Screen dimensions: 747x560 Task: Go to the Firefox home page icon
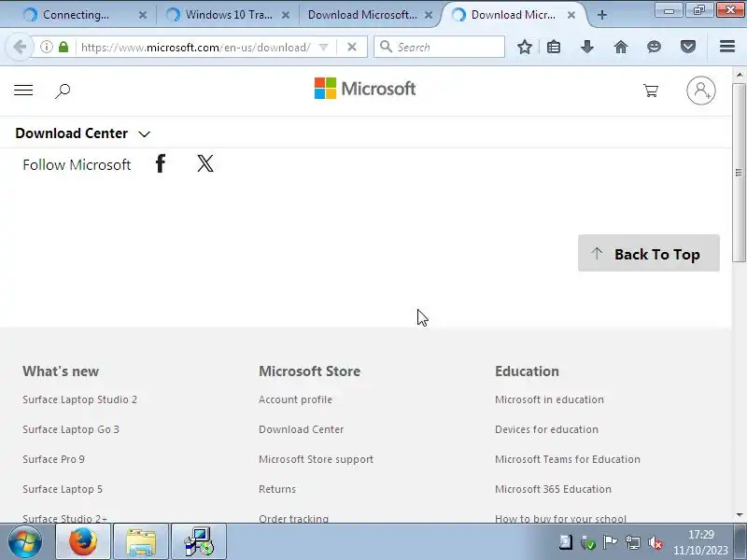pyautogui.click(x=620, y=47)
